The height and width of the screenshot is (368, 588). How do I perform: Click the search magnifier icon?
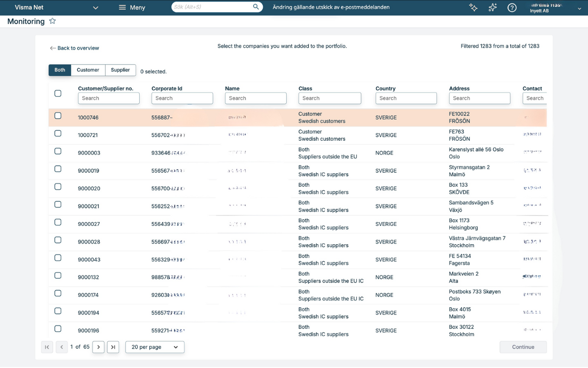(x=256, y=7)
